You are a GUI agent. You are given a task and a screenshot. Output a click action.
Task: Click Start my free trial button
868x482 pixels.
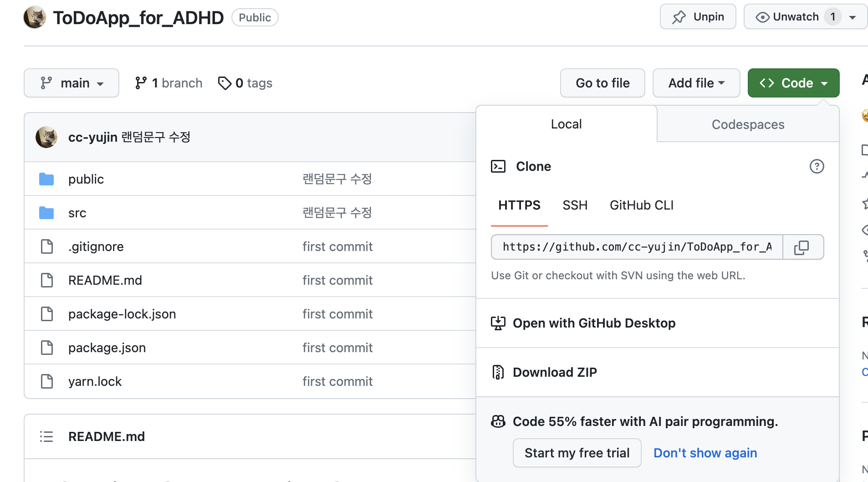[x=577, y=453]
